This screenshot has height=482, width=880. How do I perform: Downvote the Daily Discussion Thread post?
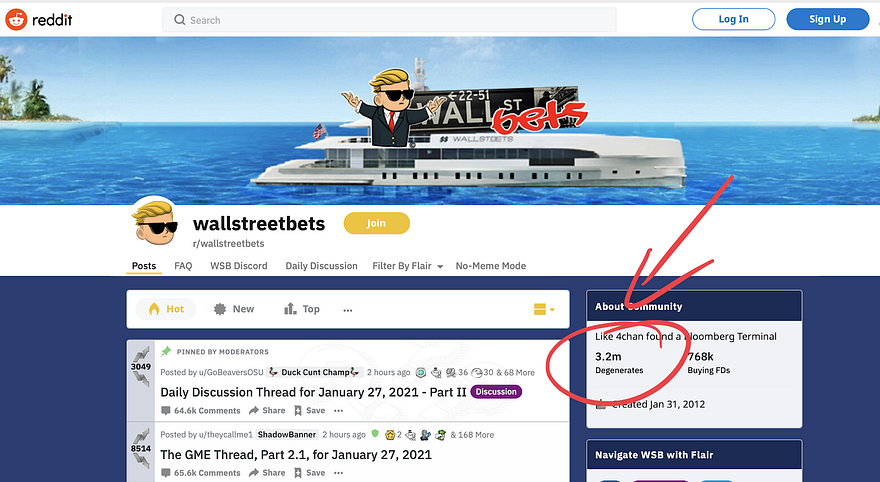[141, 379]
